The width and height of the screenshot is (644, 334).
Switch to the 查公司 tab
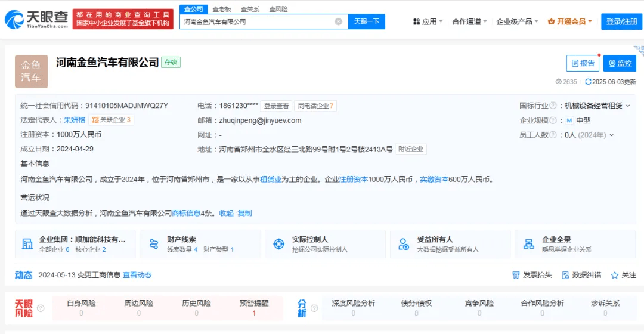click(193, 8)
